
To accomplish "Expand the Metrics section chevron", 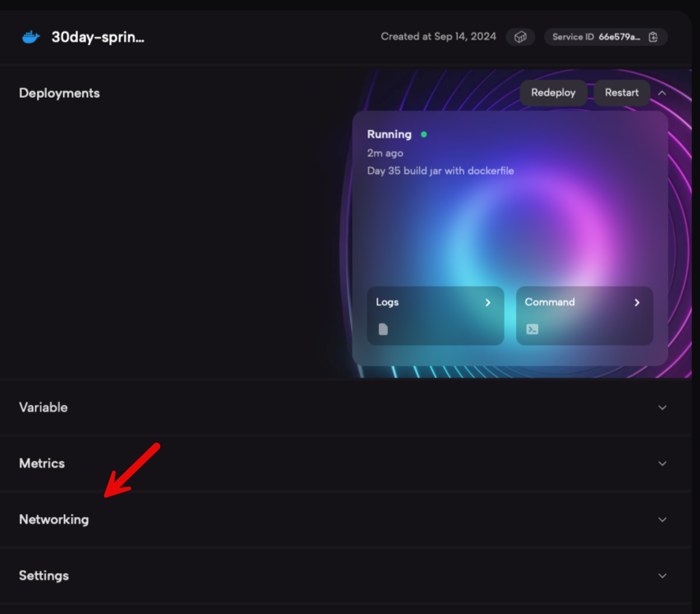I will click(662, 464).
